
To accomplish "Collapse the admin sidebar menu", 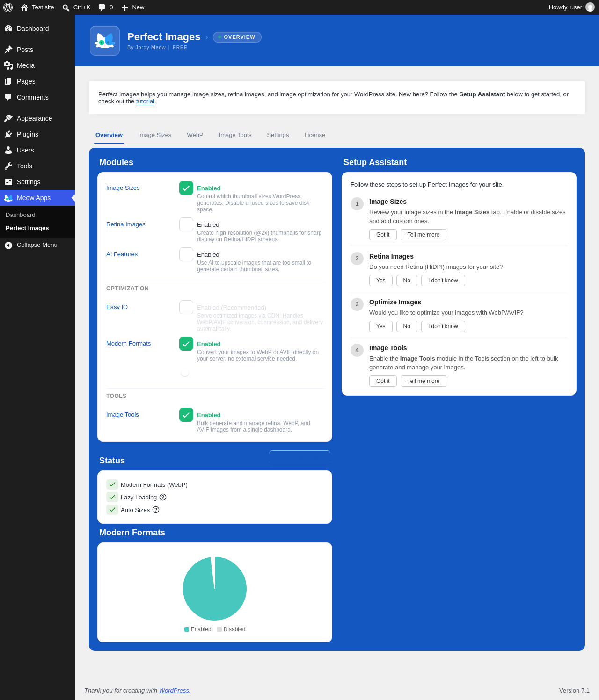I will tap(37, 245).
